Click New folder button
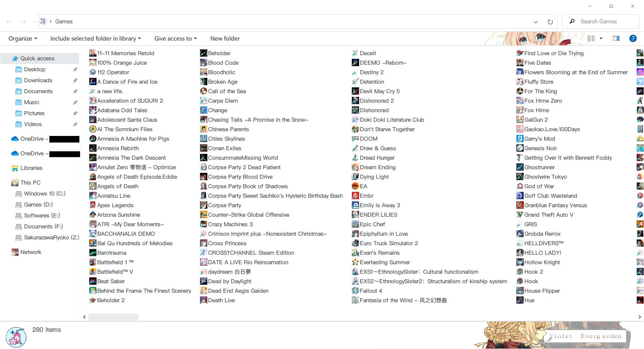This screenshot has width=644, height=349. point(225,38)
